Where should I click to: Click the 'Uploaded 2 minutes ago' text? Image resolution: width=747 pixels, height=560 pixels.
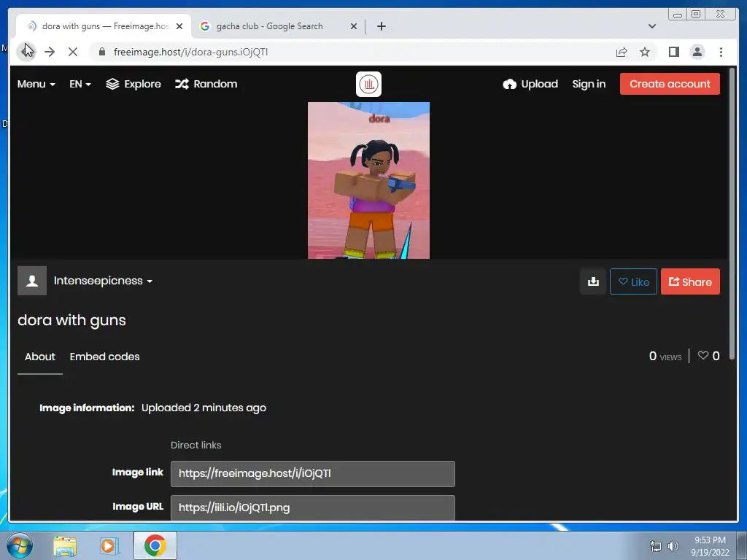pyautogui.click(x=204, y=408)
